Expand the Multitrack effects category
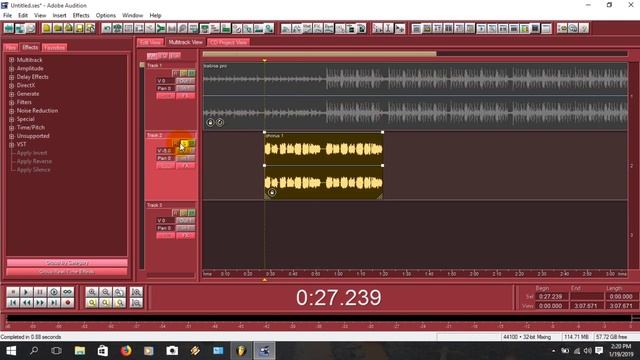This screenshot has height=360, width=640. (x=11, y=60)
